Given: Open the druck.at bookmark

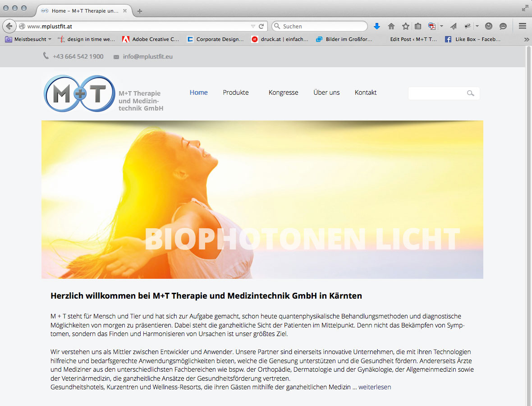Looking at the screenshot, I should click(x=280, y=39).
